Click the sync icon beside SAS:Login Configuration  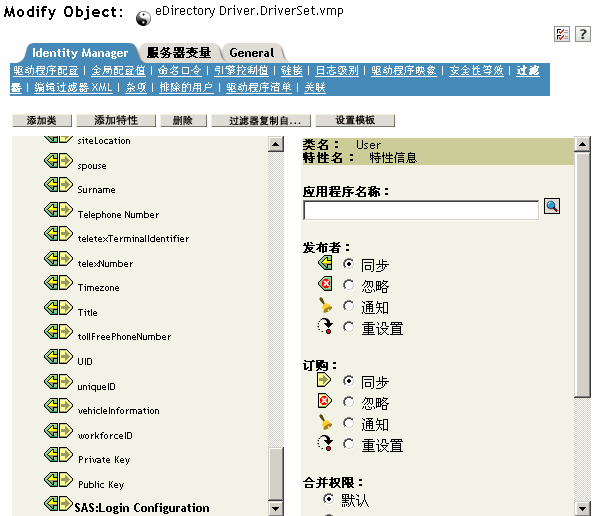[x=58, y=503]
